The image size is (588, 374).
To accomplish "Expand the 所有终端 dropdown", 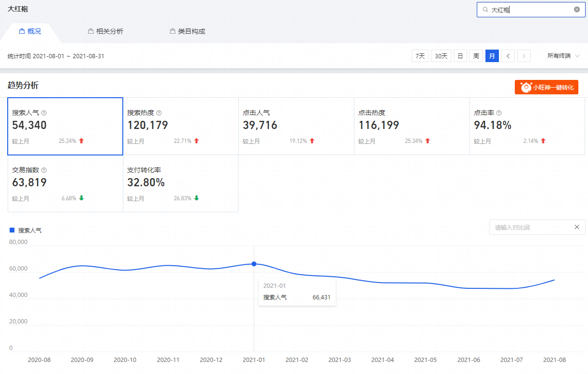I will click(563, 56).
